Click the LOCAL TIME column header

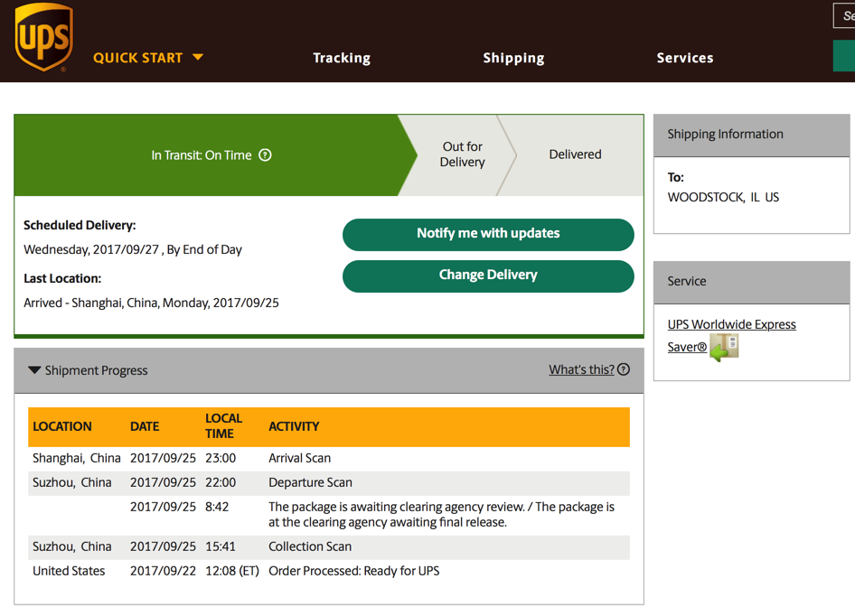(x=223, y=425)
